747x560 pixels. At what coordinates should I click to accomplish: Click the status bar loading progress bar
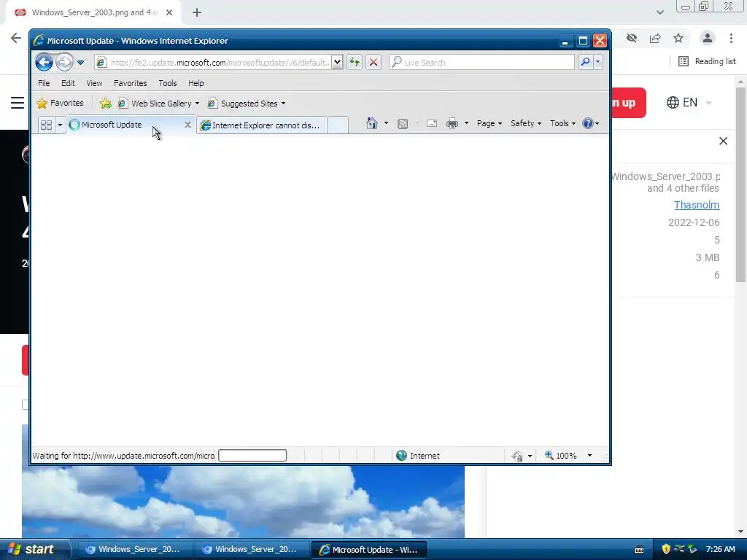tap(252, 456)
